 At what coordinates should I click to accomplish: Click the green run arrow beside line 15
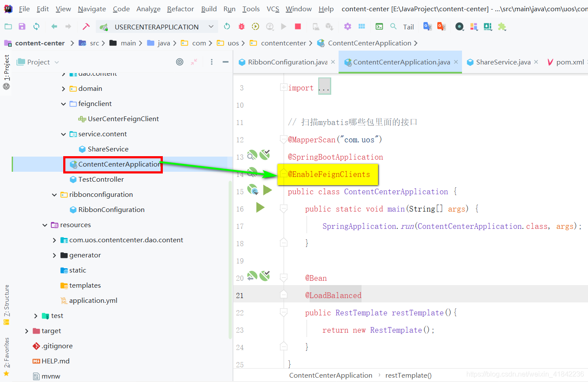[267, 190]
